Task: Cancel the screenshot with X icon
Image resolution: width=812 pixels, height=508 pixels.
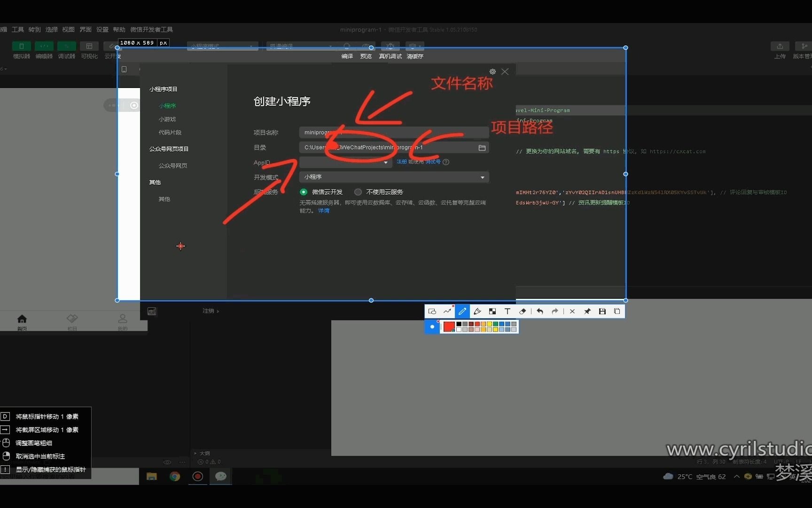Action: (x=572, y=311)
